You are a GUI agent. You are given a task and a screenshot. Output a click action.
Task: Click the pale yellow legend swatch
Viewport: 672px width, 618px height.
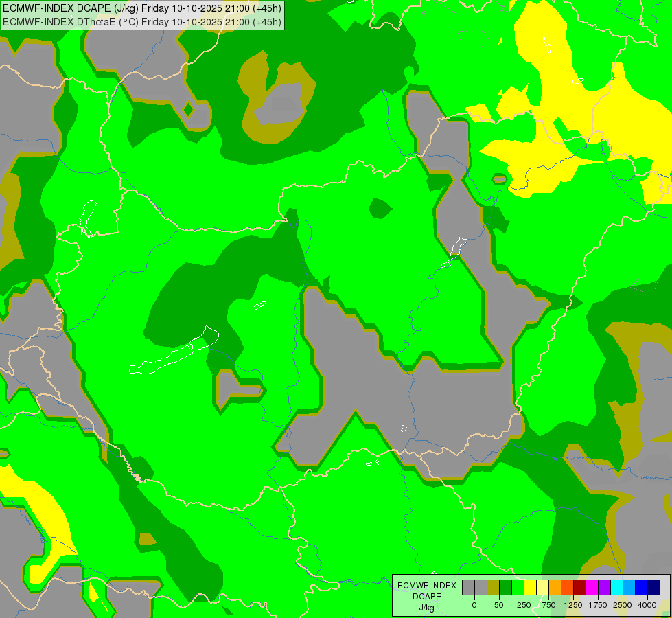[x=542, y=587]
